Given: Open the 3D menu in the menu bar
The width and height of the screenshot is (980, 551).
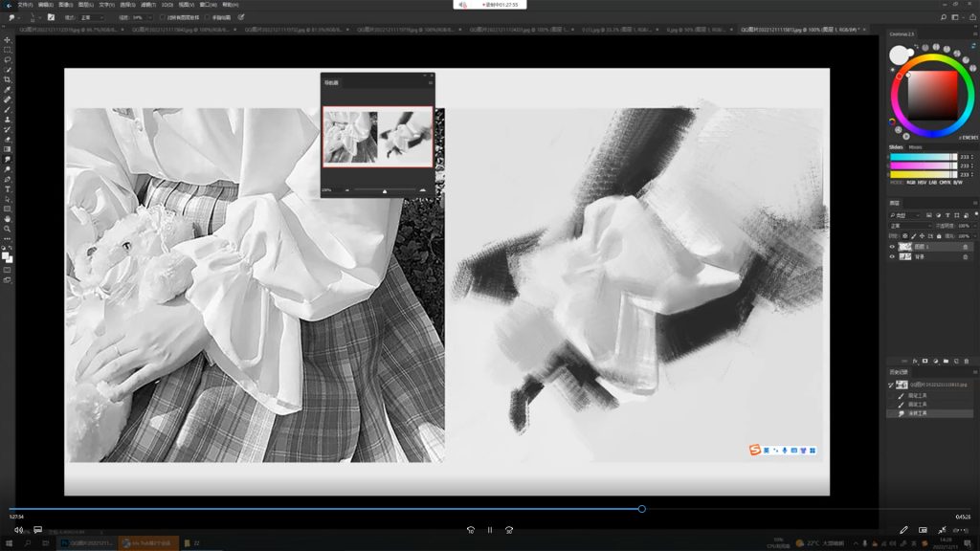Looking at the screenshot, I should [167, 5].
